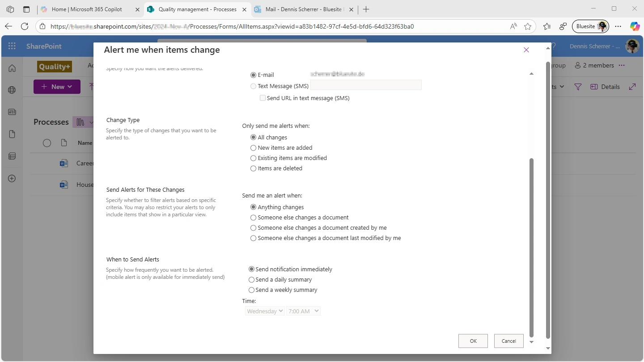Open browser Collections icon
This screenshot has height=362, width=644.
coord(563,26)
